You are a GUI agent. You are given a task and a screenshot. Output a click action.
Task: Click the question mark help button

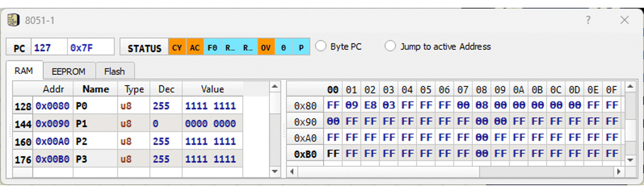[588, 20]
